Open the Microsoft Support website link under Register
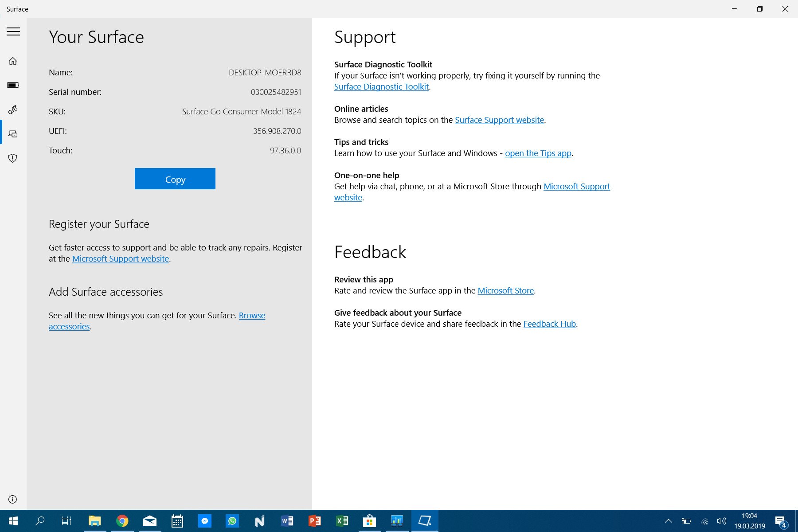798x532 pixels. point(121,259)
